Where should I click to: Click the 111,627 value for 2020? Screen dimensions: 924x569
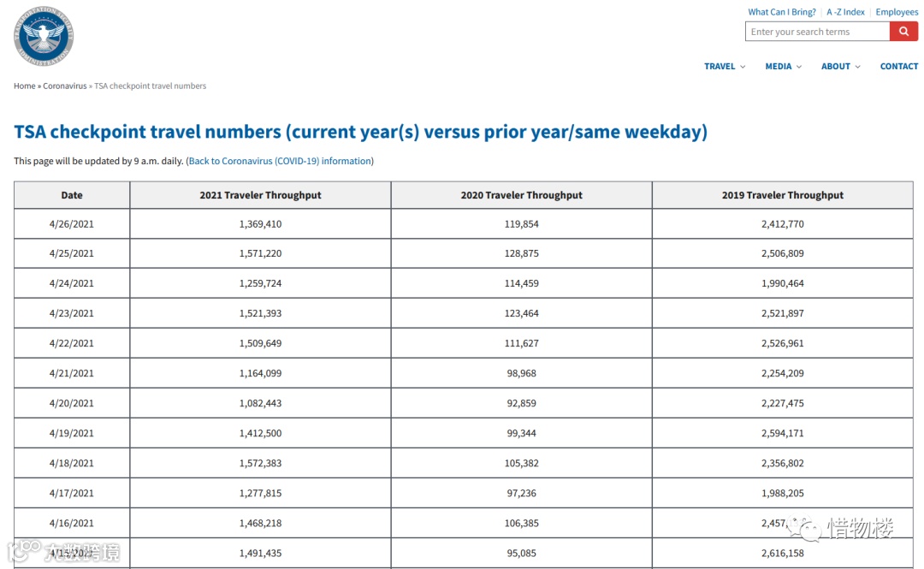tap(522, 343)
